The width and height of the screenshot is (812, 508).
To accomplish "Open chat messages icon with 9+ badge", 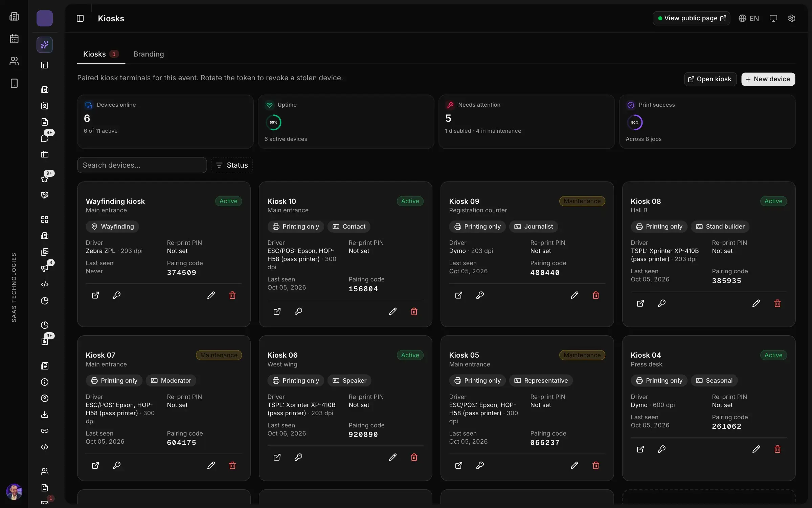I will tap(45, 138).
